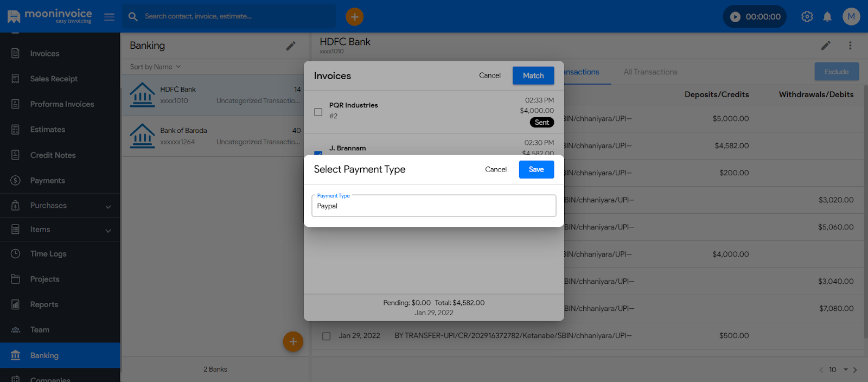Click the 00:00:00 timer display

click(x=763, y=17)
